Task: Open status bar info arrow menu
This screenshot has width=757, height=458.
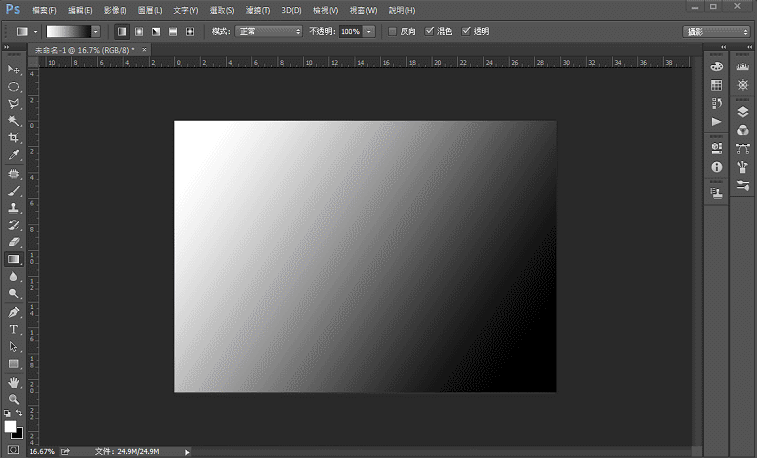Action: [187, 452]
